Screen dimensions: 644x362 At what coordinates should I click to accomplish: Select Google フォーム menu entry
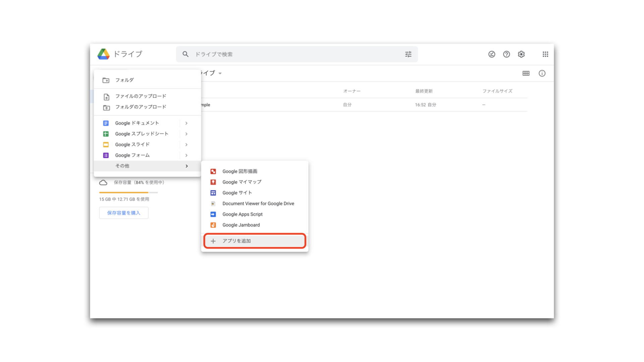[x=148, y=155]
